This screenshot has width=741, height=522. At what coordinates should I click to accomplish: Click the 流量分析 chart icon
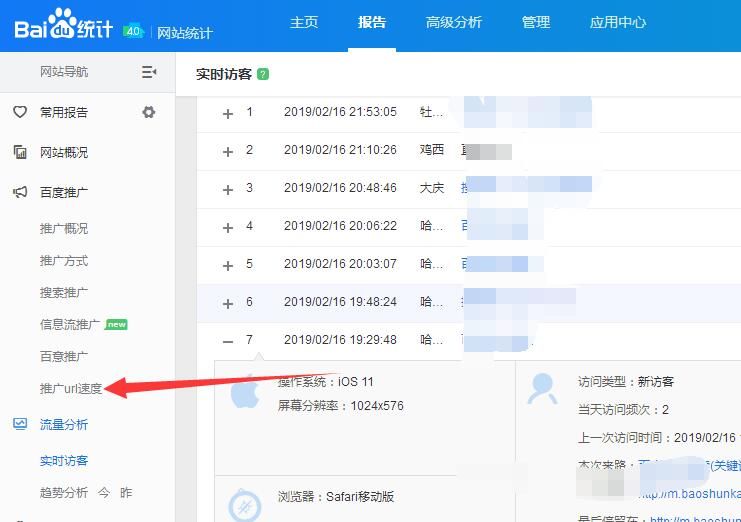[x=20, y=424]
